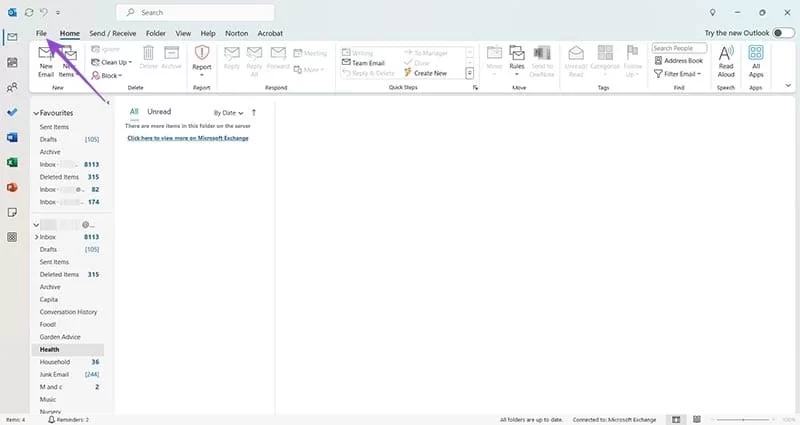This screenshot has width=800, height=425.
Task: Open the File menu tab
Action: click(41, 33)
